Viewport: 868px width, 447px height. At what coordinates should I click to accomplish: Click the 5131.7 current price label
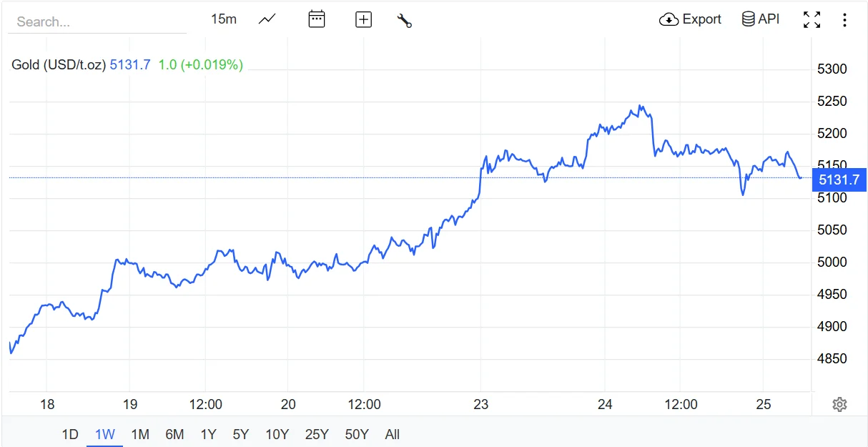(839, 180)
